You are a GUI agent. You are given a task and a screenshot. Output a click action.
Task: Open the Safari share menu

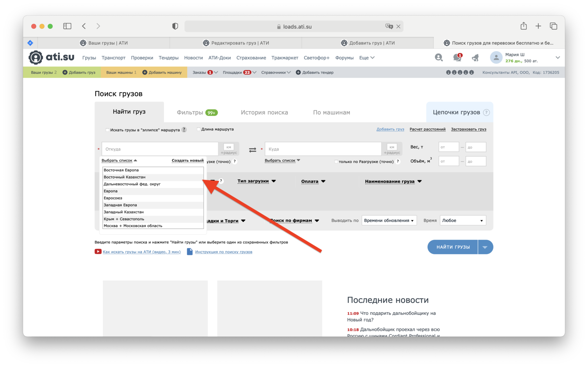524,26
